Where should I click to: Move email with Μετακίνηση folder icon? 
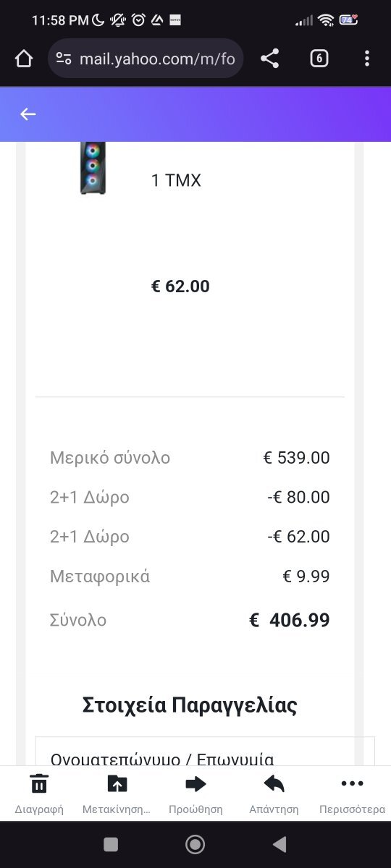coord(117,793)
